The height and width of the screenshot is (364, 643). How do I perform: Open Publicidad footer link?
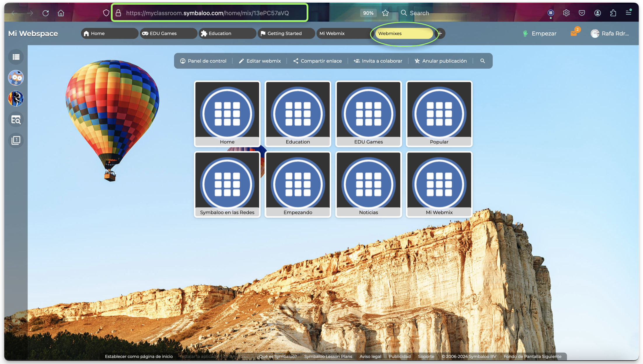tap(399, 356)
